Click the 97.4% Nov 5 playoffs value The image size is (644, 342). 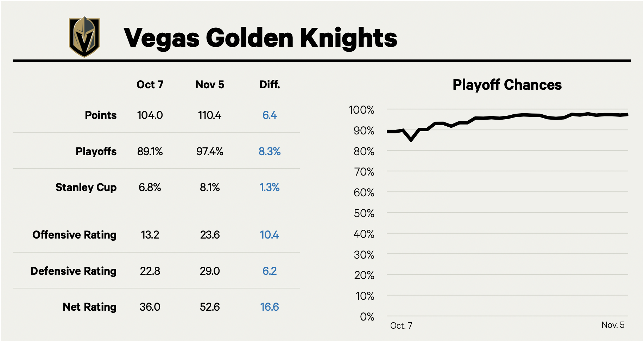[x=210, y=151]
